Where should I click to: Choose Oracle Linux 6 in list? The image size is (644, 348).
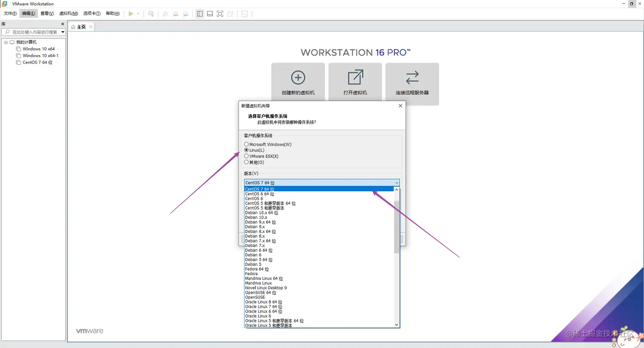coord(319,316)
